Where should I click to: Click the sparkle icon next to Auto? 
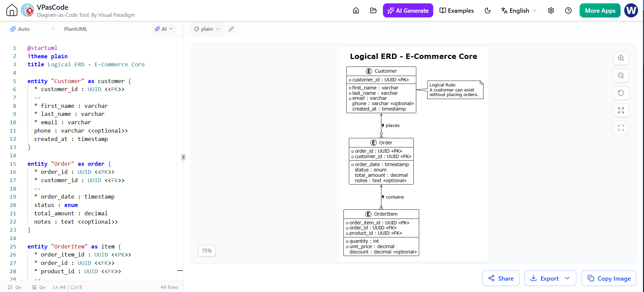(x=13, y=29)
